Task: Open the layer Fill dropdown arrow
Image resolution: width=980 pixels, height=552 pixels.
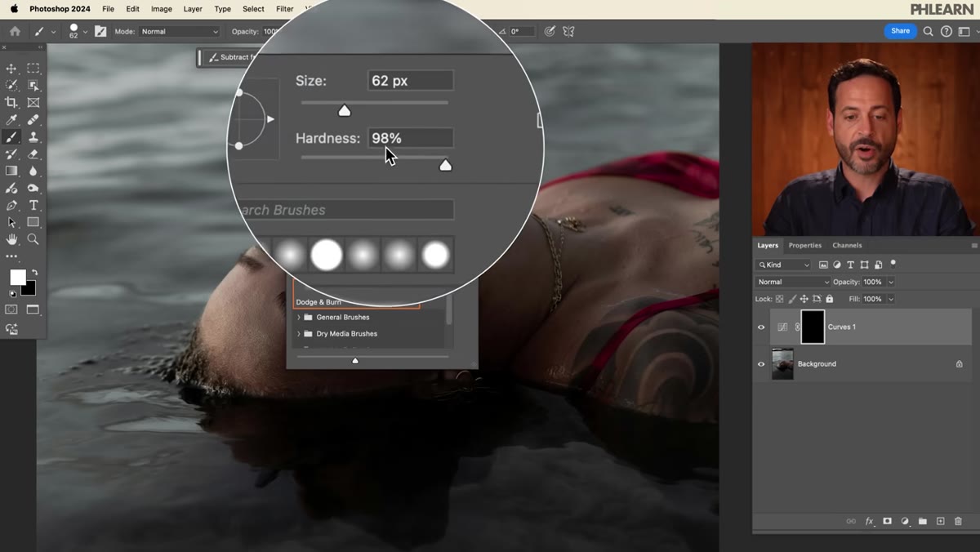Action: point(890,299)
